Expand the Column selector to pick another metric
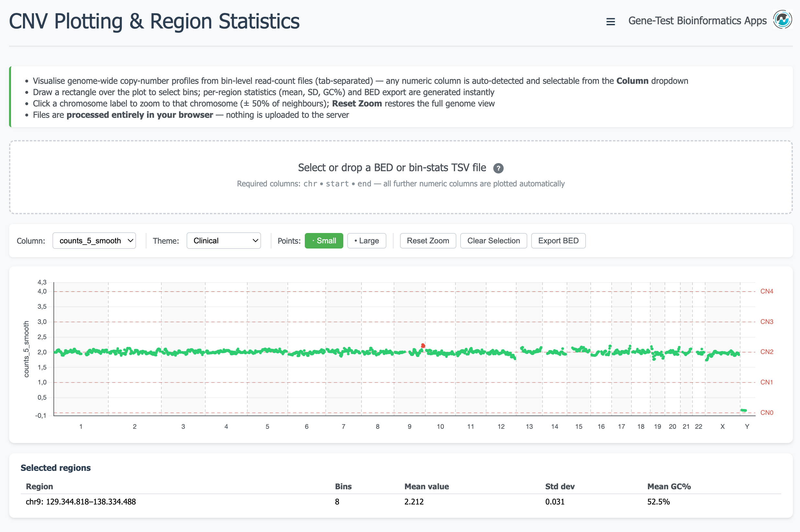Viewport: 800px width, 532px height. click(94, 240)
